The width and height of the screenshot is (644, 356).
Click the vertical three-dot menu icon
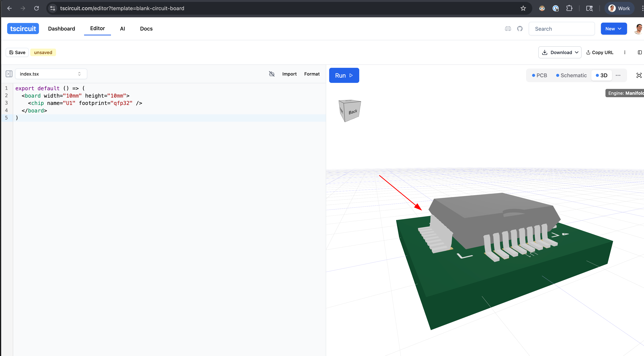(624, 52)
